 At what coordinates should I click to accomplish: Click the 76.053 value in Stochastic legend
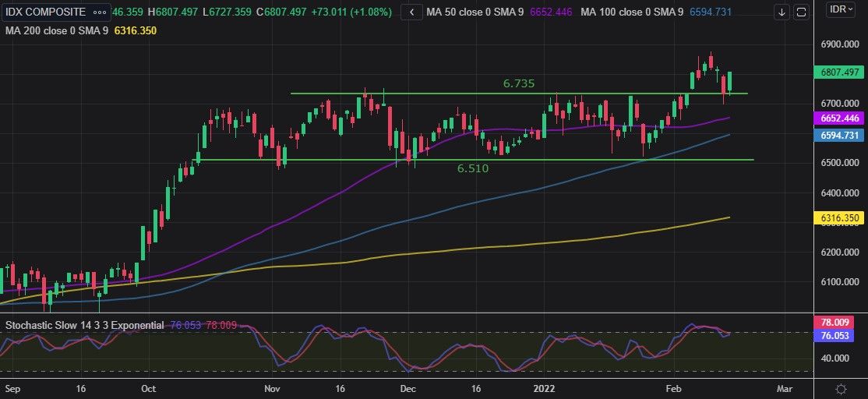pyautogui.click(x=185, y=326)
